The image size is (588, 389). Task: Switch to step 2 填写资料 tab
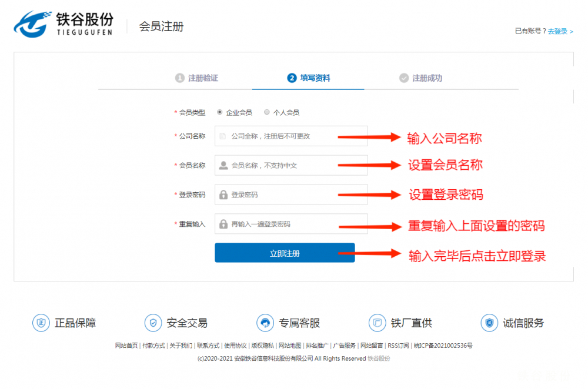pos(309,78)
